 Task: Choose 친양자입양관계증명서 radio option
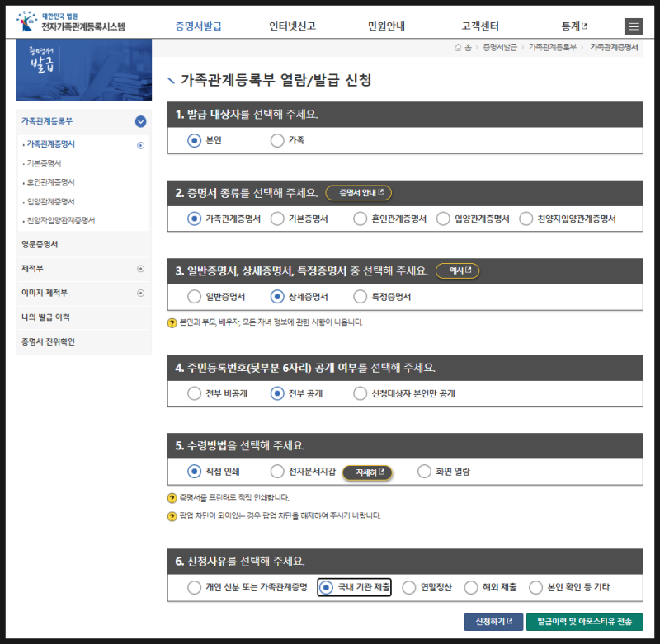point(526,219)
